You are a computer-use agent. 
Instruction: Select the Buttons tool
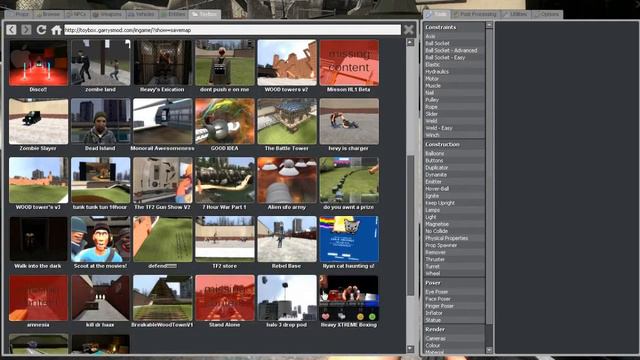(454, 161)
